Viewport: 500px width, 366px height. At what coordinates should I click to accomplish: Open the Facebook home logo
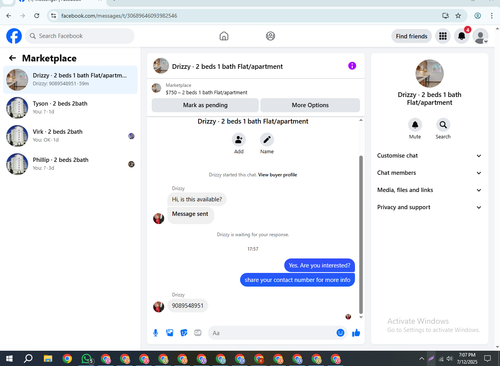click(x=14, y=36)
